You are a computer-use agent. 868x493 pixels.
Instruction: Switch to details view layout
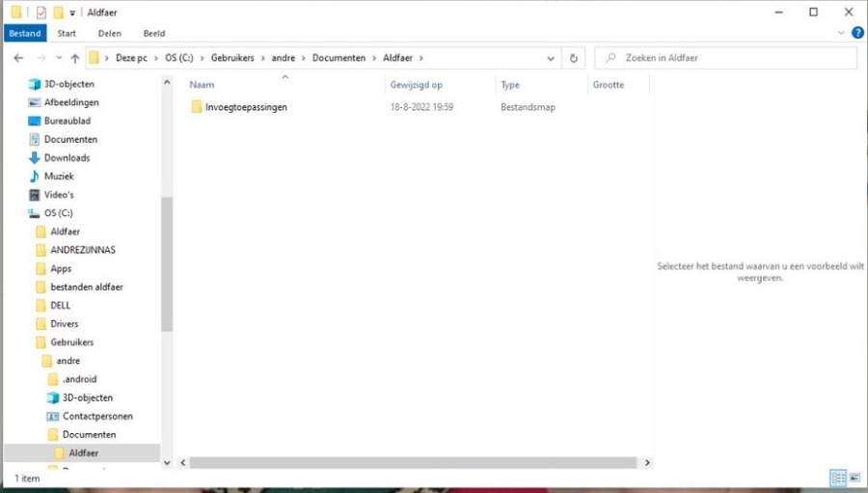click(838, 478)
